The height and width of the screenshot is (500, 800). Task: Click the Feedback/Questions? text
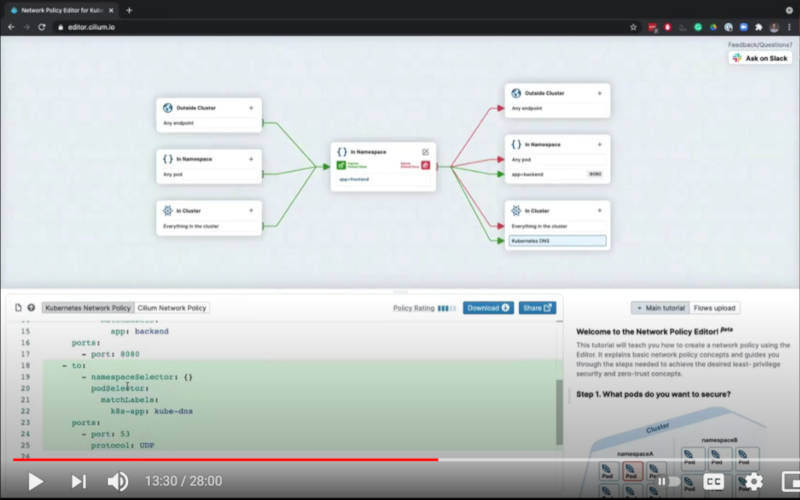pos(760,45)
